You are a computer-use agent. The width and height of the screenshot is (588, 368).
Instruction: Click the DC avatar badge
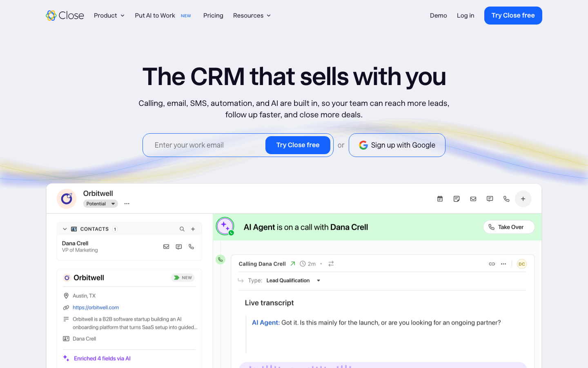pos(522,264)
